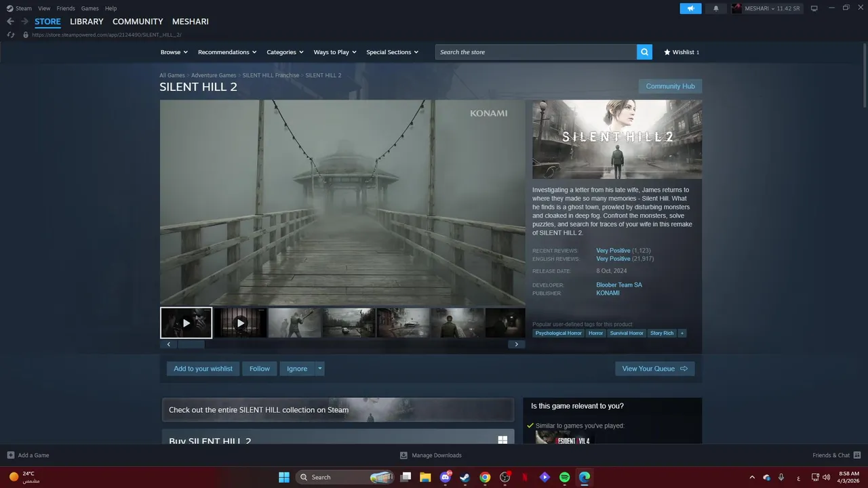Open the KONAMI publisher link
868x488 pixels.
(x=608, y=293)
